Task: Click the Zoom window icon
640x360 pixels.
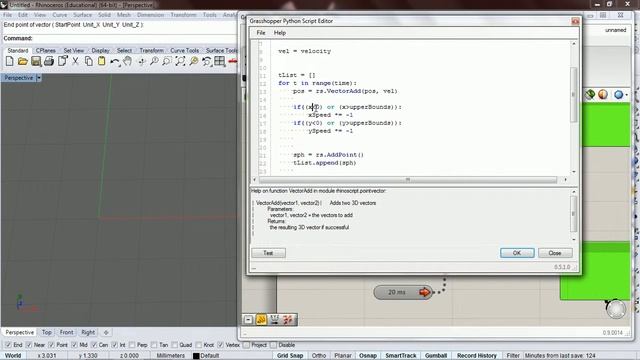Action: tap(167, 61)
